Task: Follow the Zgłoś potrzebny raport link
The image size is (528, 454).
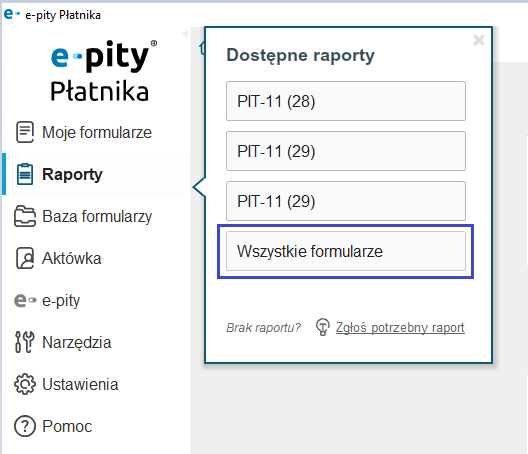Action: [400, 327]
